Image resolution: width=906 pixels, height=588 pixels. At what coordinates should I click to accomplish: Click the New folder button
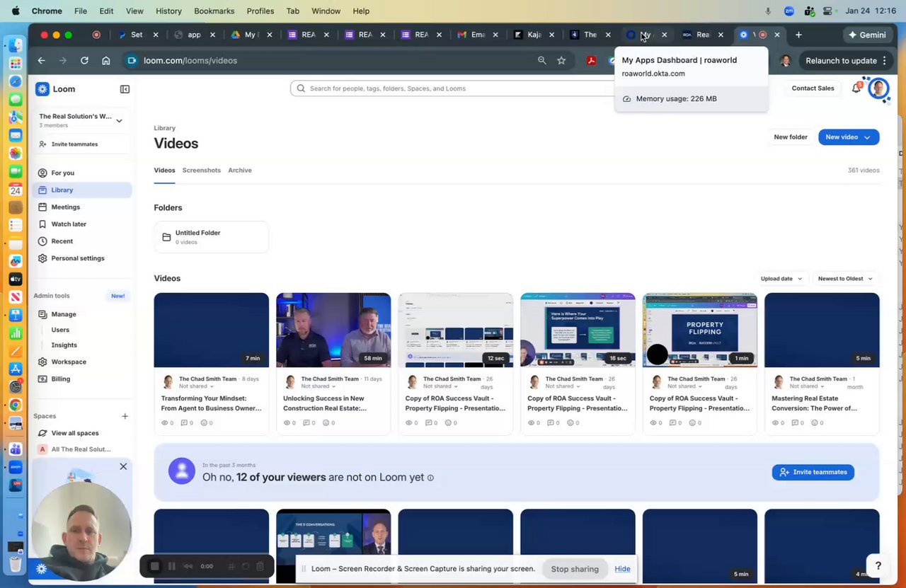click(x=791, y=137)
